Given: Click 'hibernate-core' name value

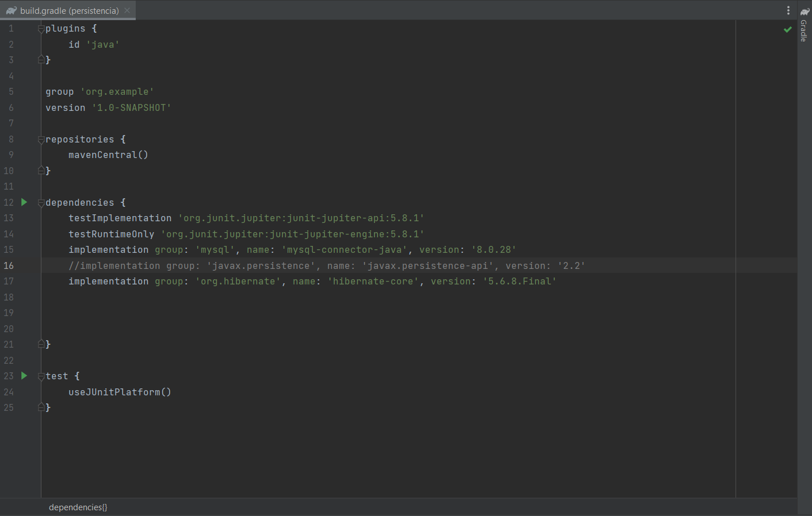Looking at the screenshot, I should (373, 281).
